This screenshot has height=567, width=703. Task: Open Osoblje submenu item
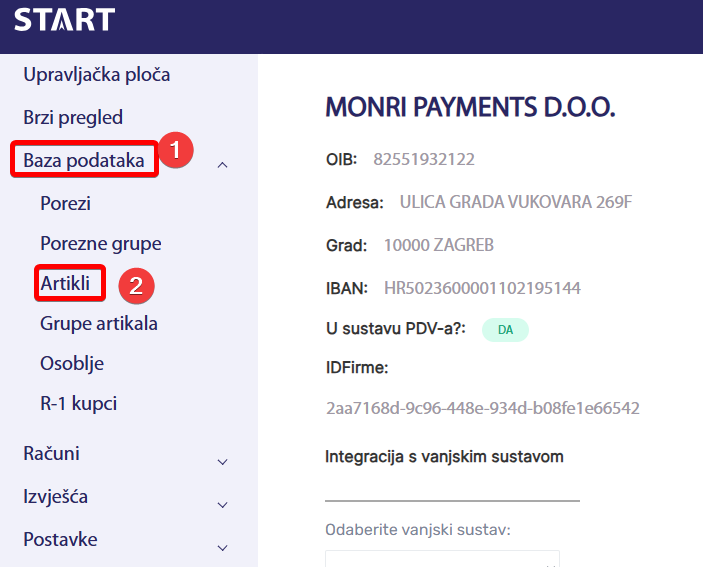click(x=72, y=364)
